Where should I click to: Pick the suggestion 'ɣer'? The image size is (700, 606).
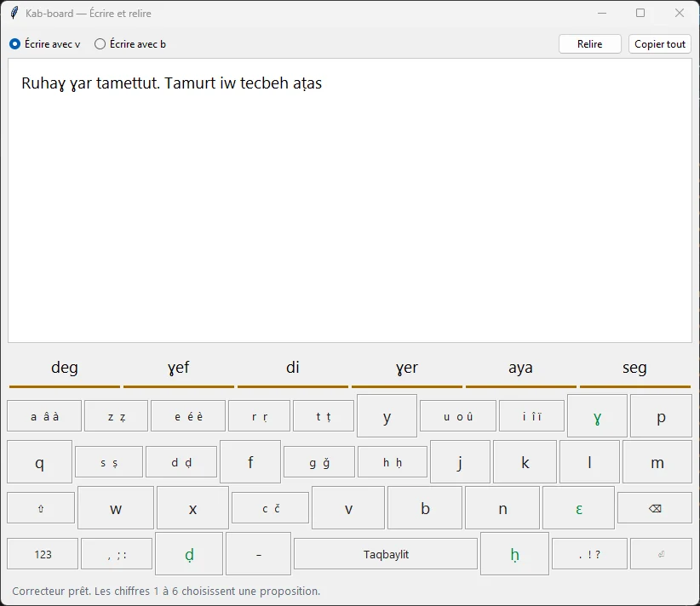click(407, 369)
